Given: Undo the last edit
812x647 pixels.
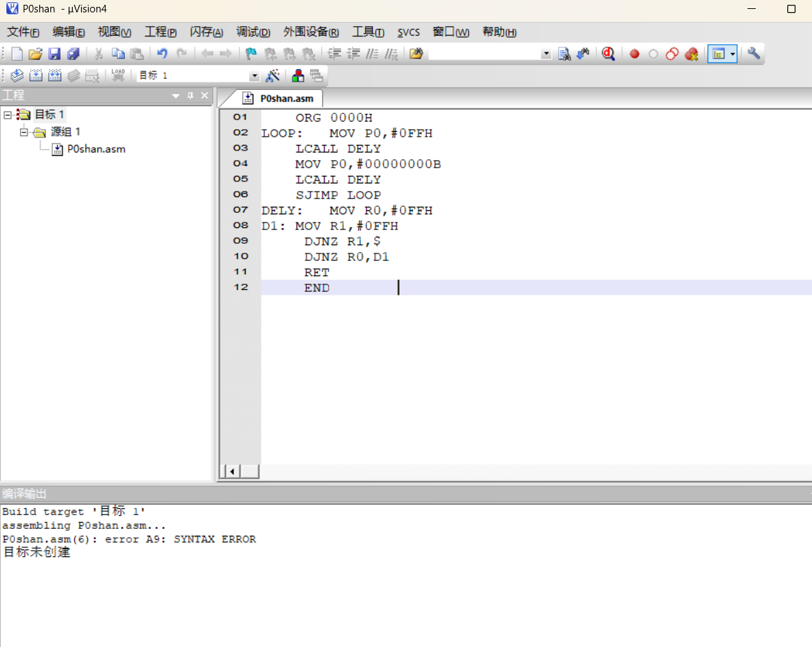Looking at the screenshot, I should 162,54.
